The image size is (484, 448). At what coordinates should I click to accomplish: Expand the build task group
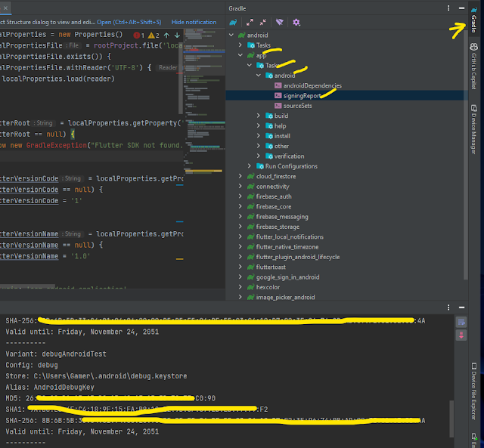coord(259,116)
